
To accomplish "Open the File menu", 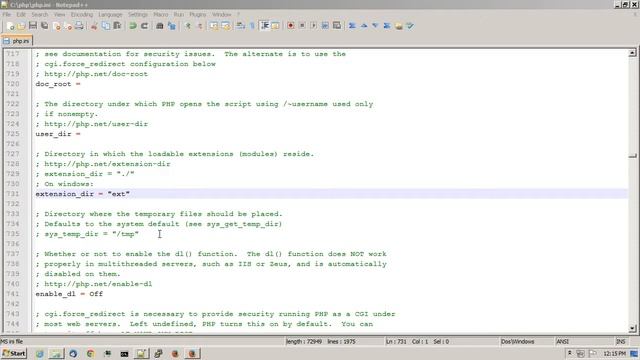I will 7,14.
